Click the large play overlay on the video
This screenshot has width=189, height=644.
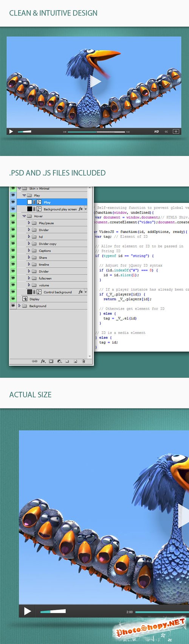96,81
